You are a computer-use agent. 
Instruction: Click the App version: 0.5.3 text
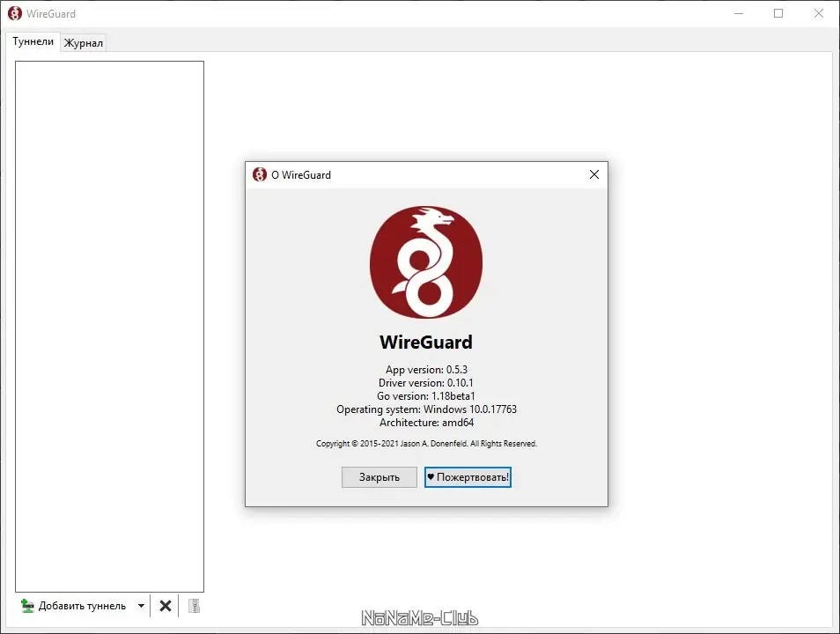pyautogui.click(x=426, y=369)
